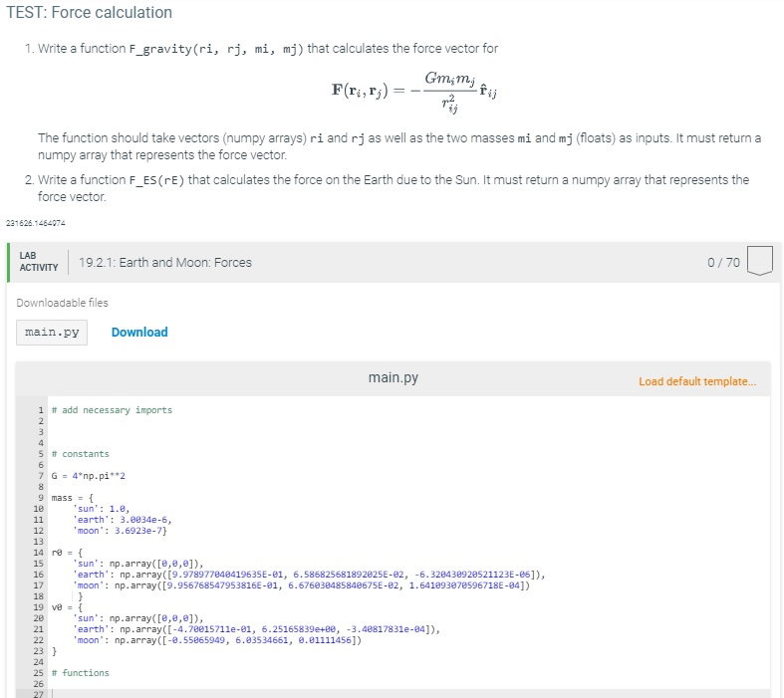Click the '# constants' comment line
Viewport: 784px width, 698px height.
pos(80,454)
